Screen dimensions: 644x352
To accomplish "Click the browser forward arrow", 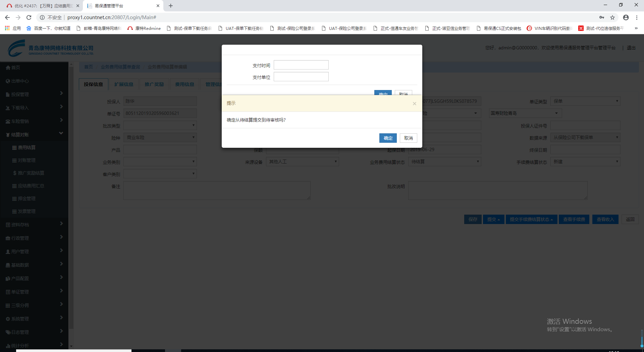I will [x=18, y=17].
